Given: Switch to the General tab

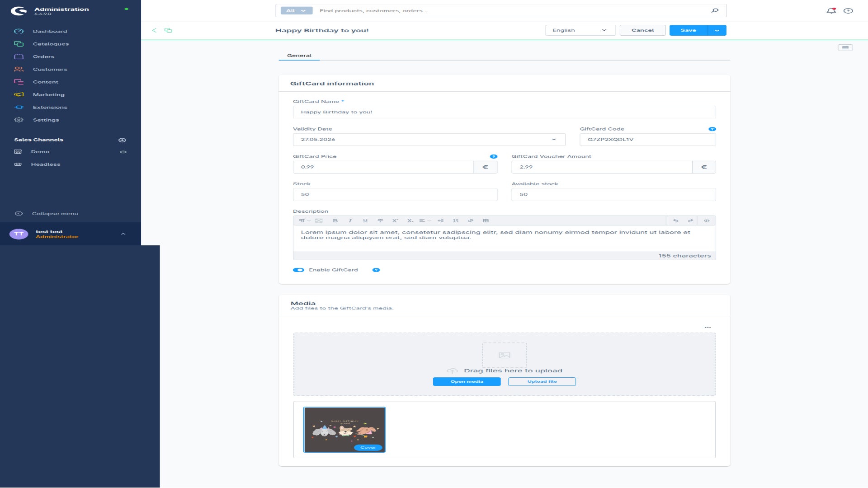Looking at the screenshot, I should click(x=299, y=56).
